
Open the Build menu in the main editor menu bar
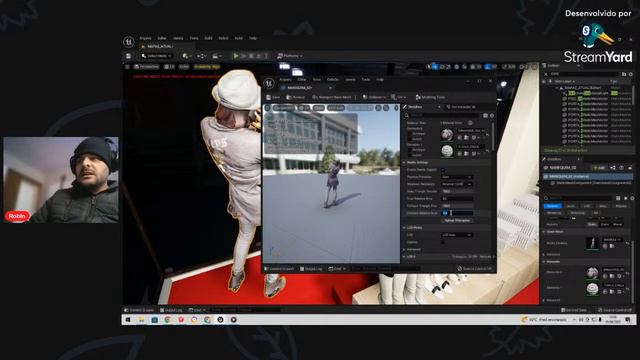point(208,38)
